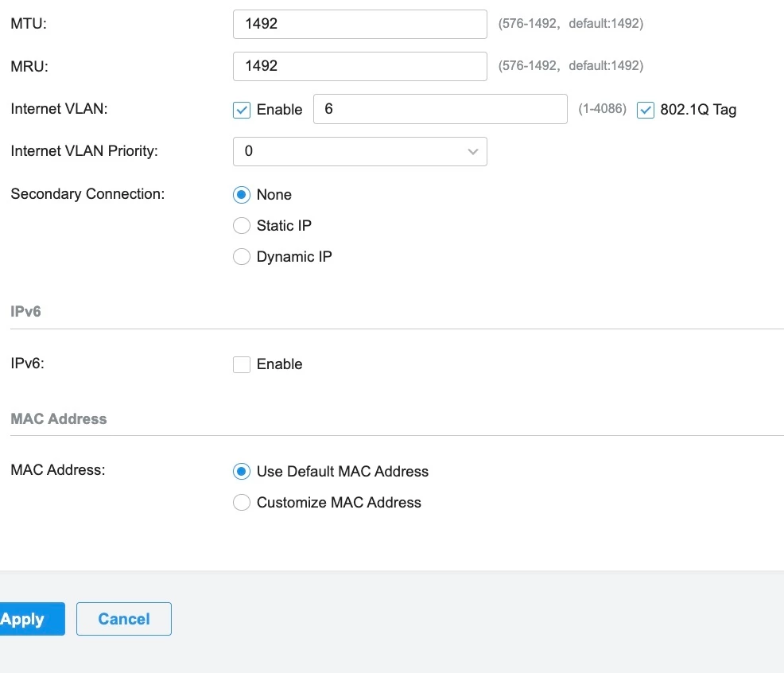
Task: Click the IPv6 section heading
Action: (x=25, y=311)
